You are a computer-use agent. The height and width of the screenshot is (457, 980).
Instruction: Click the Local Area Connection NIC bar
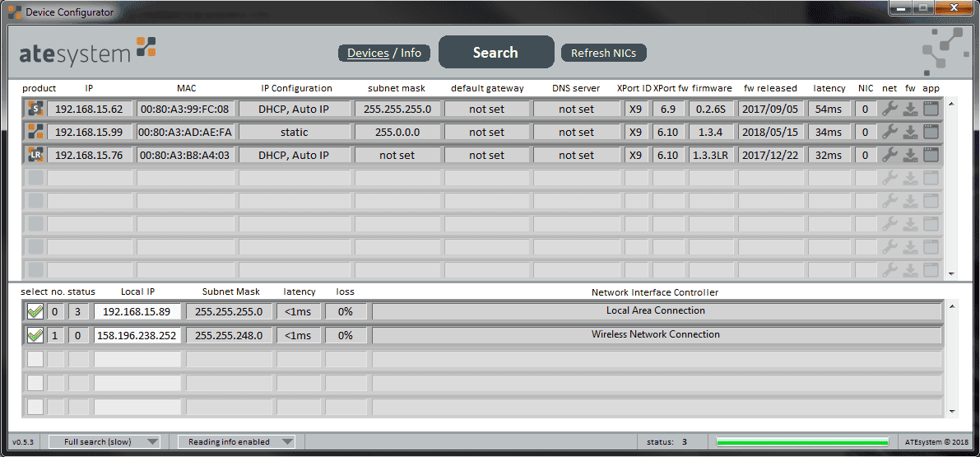[657, 310]
